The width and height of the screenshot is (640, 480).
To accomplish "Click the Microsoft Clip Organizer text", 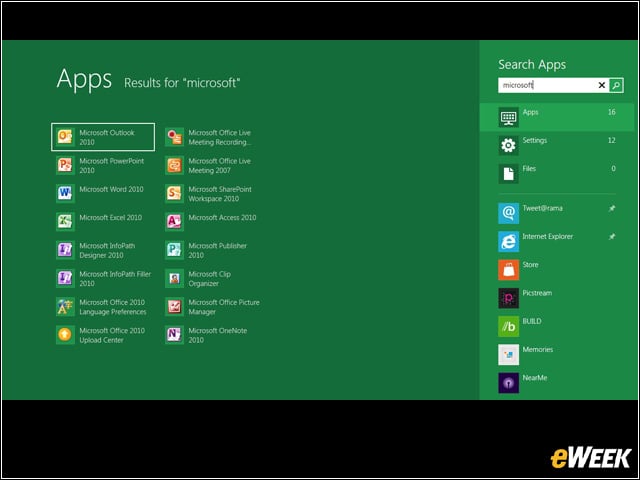I will click(209, 279).
